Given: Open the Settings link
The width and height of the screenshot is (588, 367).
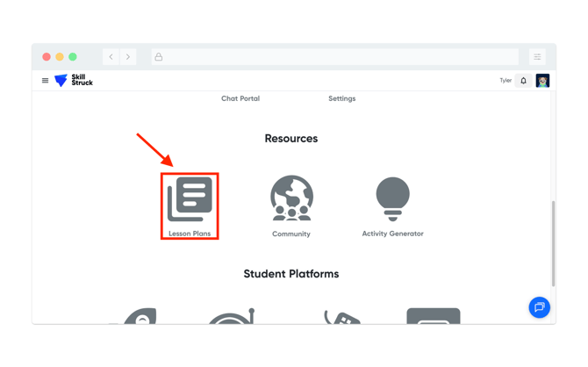Looking at the screenshot, I should (x=341, y=98).
